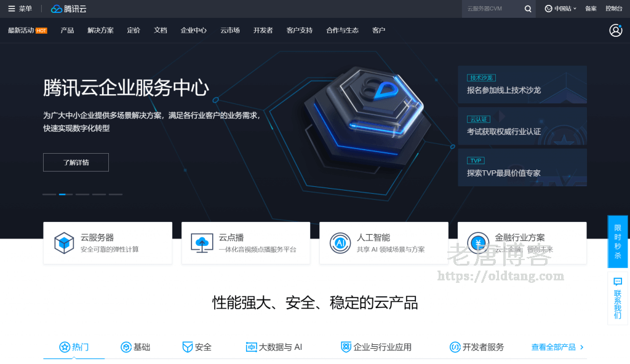Open the 报名参加线上技术沙龙 promo card
The height and width of the screenshot is (364, 630).
click(522, 85)
